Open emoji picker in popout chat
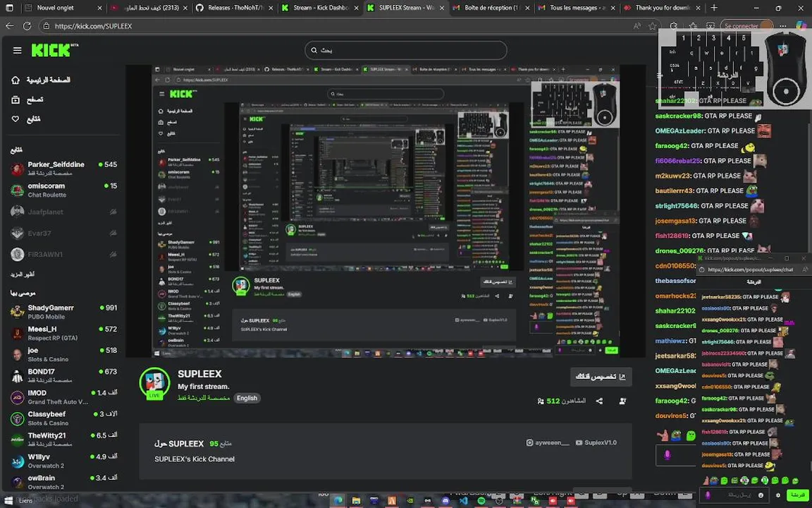Screen dimensions: 812x508 click(761, 495)
